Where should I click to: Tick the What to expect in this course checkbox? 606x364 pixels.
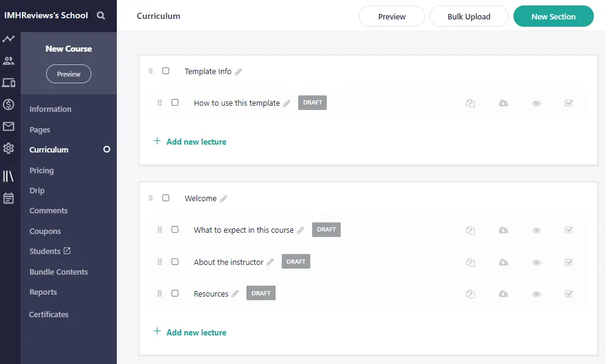coord(175,230)
